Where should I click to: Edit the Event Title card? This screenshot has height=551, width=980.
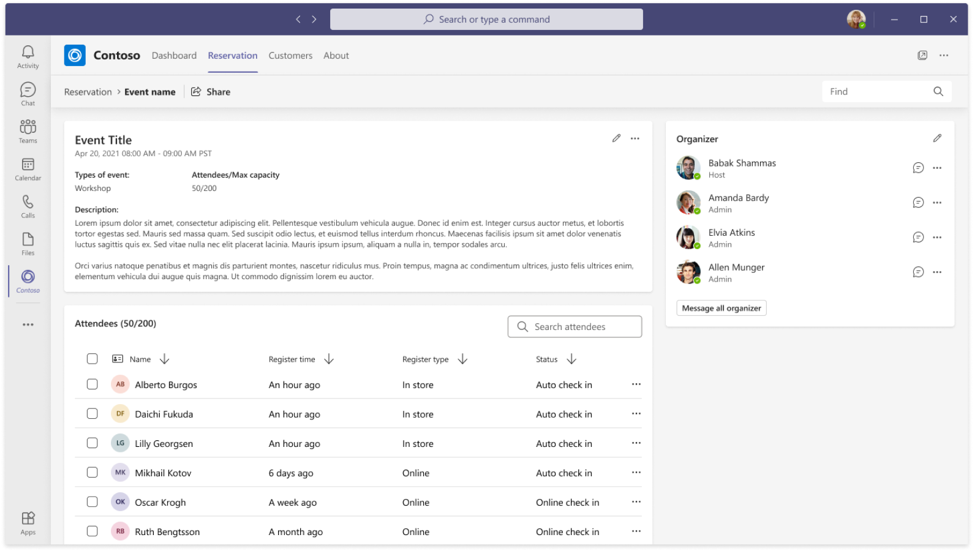pos(616,138)
